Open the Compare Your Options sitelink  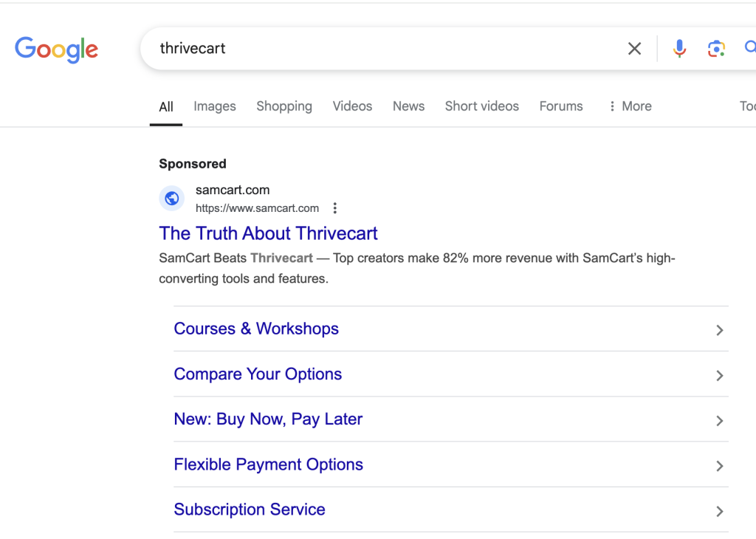click(258, 374)
